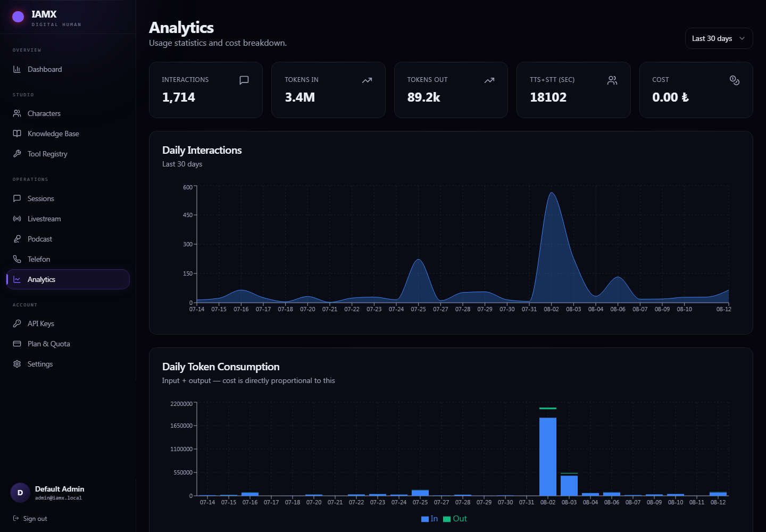Click the IAMX brand name text
766x532 pixels.
click(44, 14)
